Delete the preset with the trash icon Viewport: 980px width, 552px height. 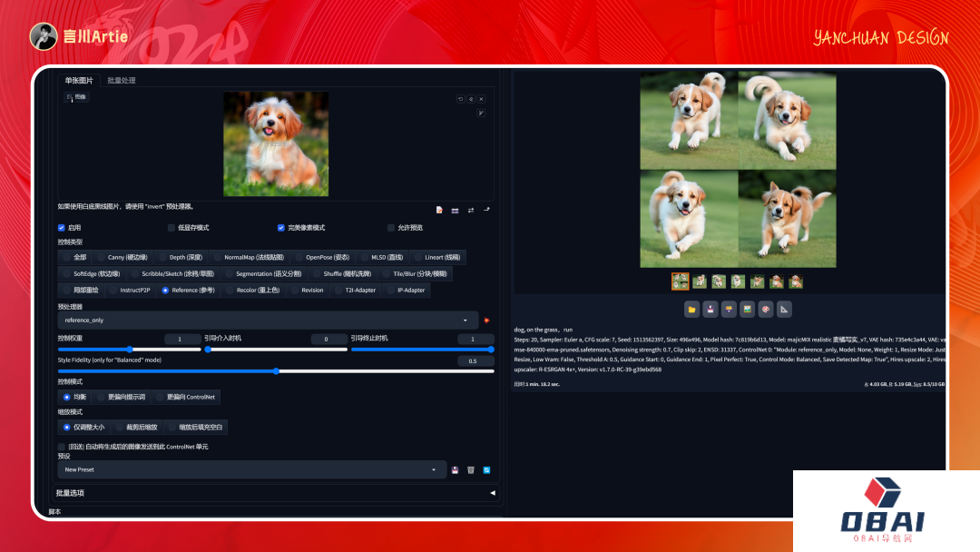[x=471, y=470]
